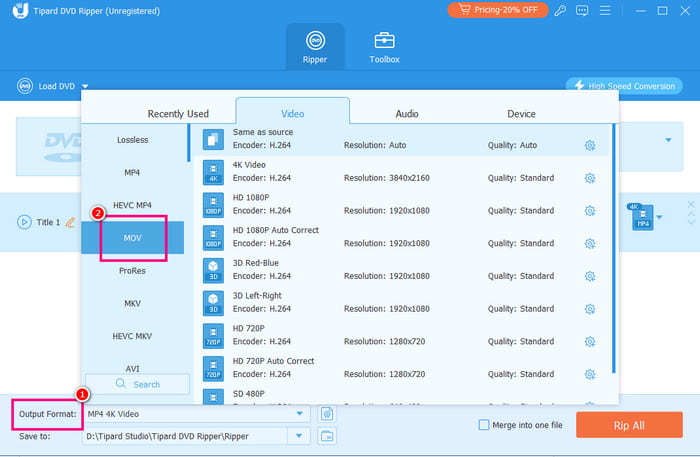This screenshot has width=700, height=457.
Task: Open the Ripper tab
Action: [x=315, y=47]
